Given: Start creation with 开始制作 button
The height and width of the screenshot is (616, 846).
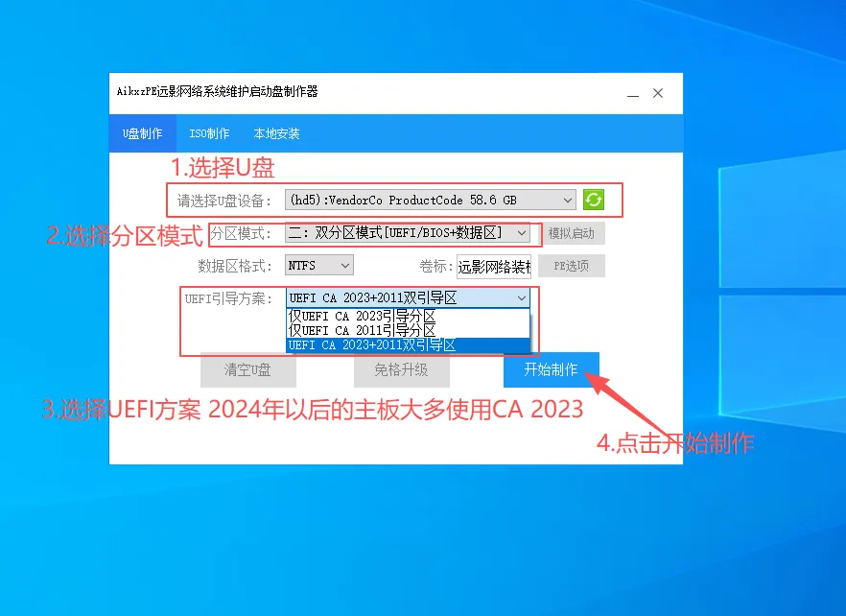Looking at the screenshot, I should point(551,369).
